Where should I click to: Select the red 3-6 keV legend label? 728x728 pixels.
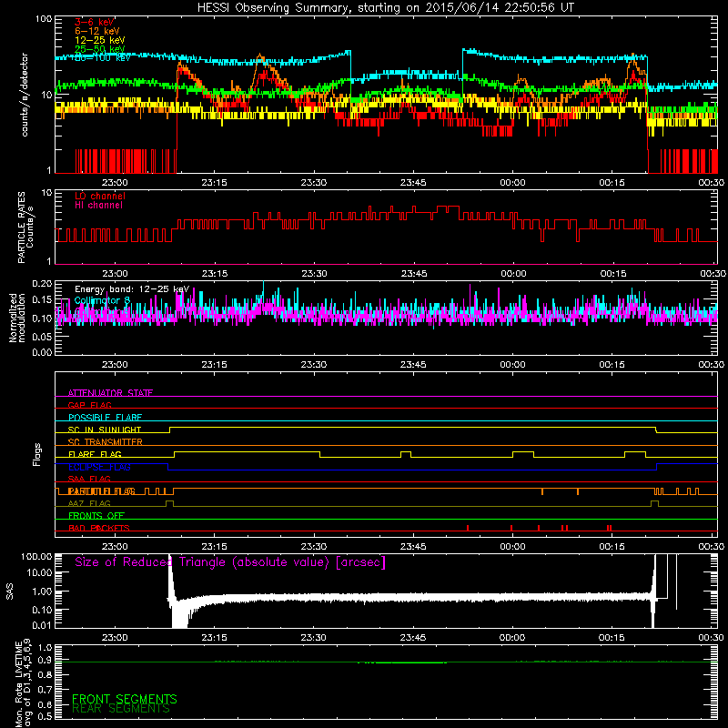click(94, 22)
